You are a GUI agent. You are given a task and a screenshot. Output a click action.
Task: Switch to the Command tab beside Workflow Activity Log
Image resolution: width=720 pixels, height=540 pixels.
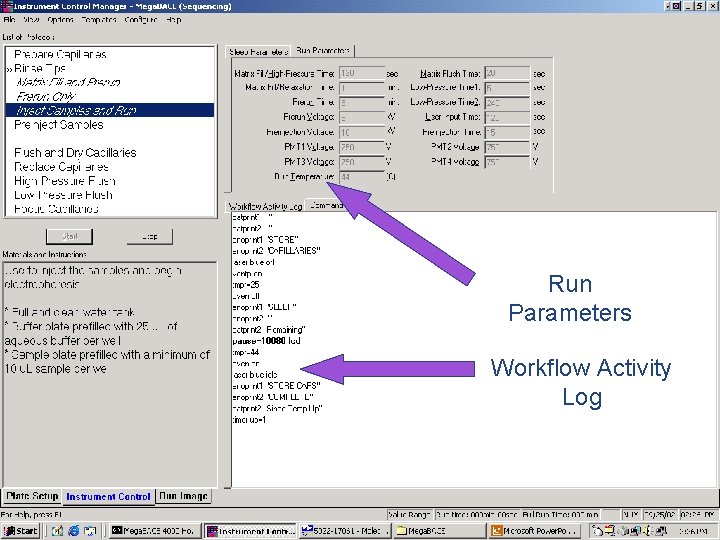(326, 205)
